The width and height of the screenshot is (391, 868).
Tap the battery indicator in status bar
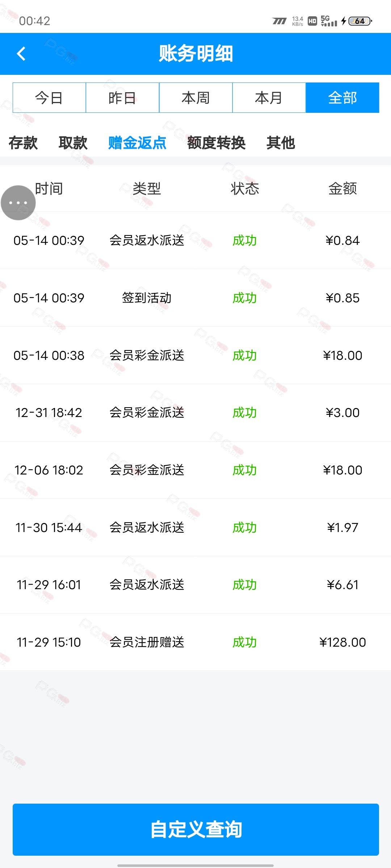click(360, 21)
